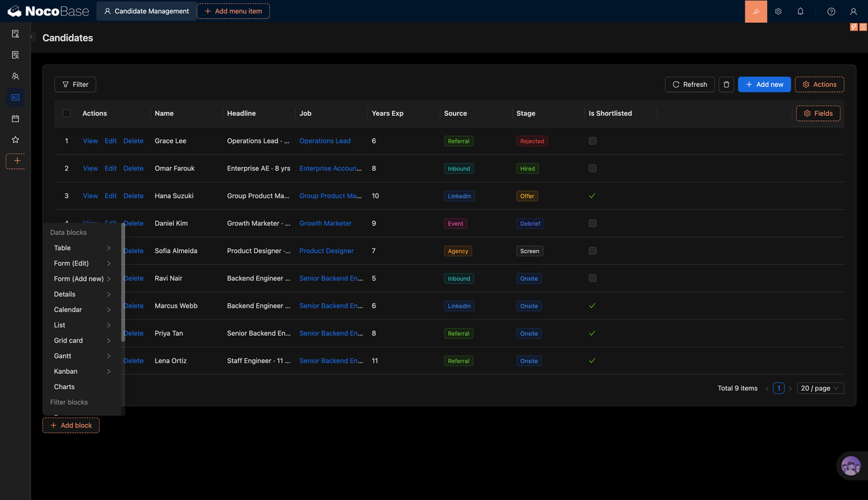Toggle Is Shortlisted for Sofia Almeida

[593, 251]
